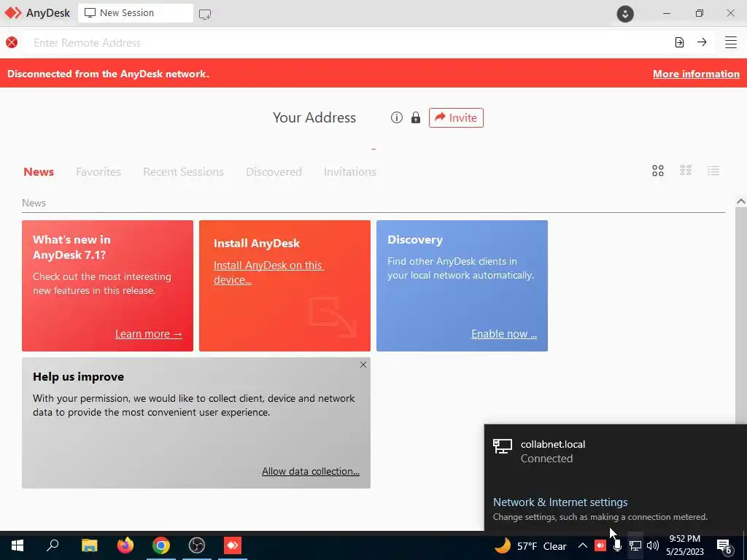
Task: Click the Enter Remote Address field
Action: click(x=348, y=42)
